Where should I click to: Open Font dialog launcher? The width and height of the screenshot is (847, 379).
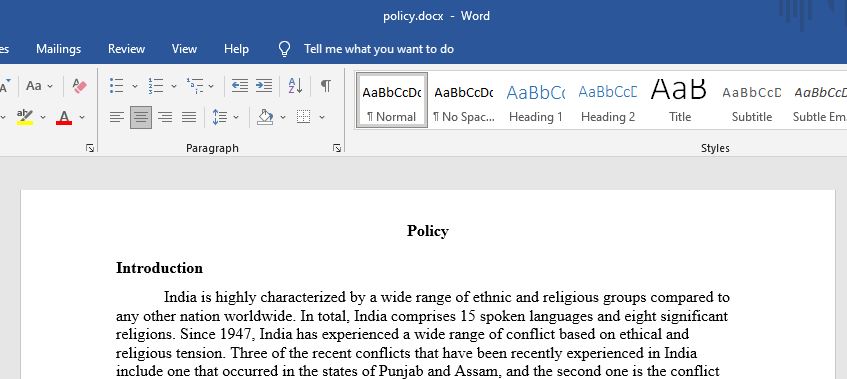point(90,148)
